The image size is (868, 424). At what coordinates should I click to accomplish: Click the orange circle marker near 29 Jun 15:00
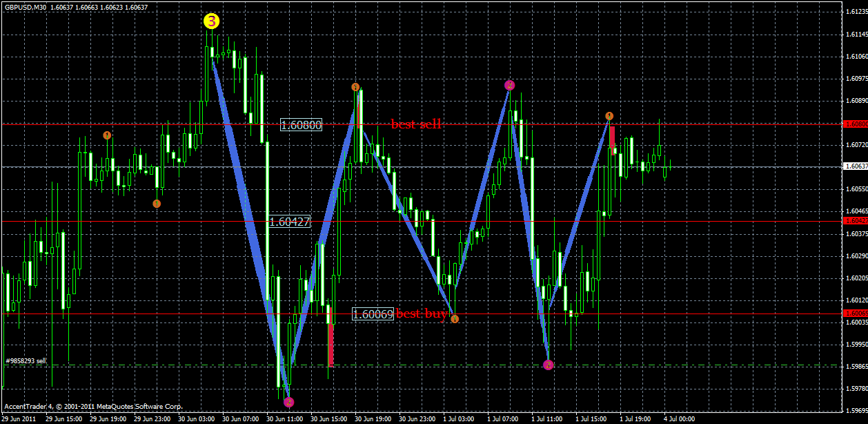[107, 135]
